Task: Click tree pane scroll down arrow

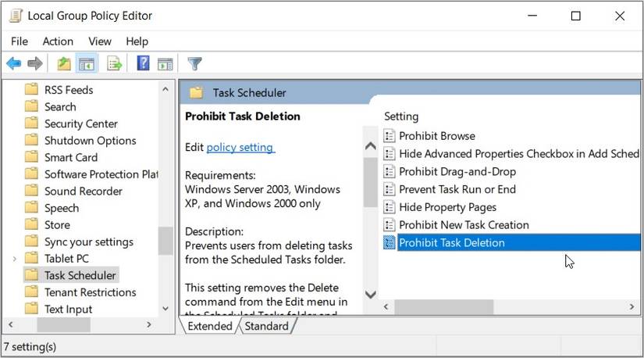Action: (165, 308)
